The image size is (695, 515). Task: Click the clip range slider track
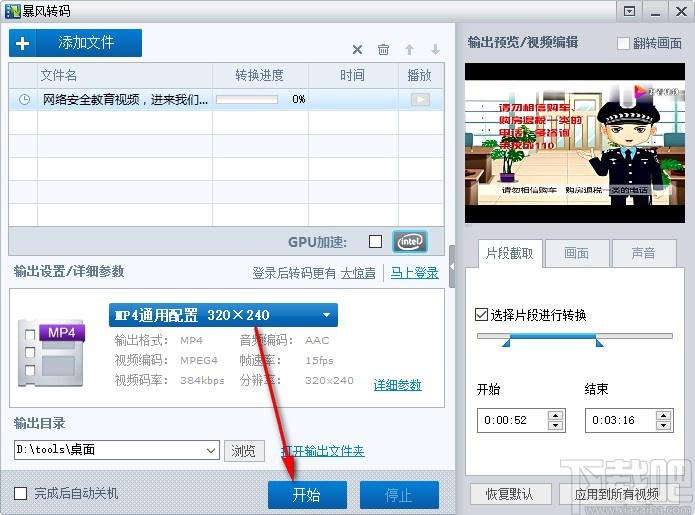click(x=575, y=336)
